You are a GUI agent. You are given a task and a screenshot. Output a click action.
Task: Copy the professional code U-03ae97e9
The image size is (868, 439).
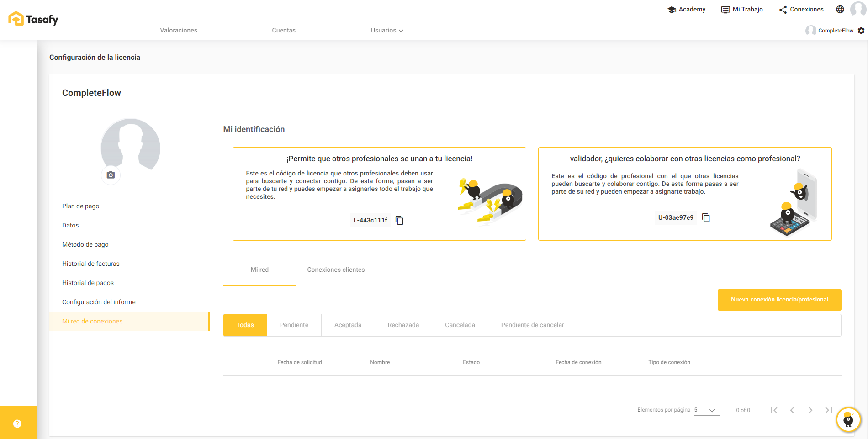[706, 218]
